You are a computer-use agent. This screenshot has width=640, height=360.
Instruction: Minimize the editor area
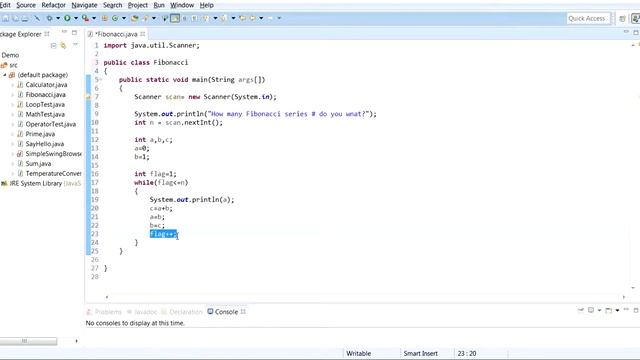[x=626, y=32]
